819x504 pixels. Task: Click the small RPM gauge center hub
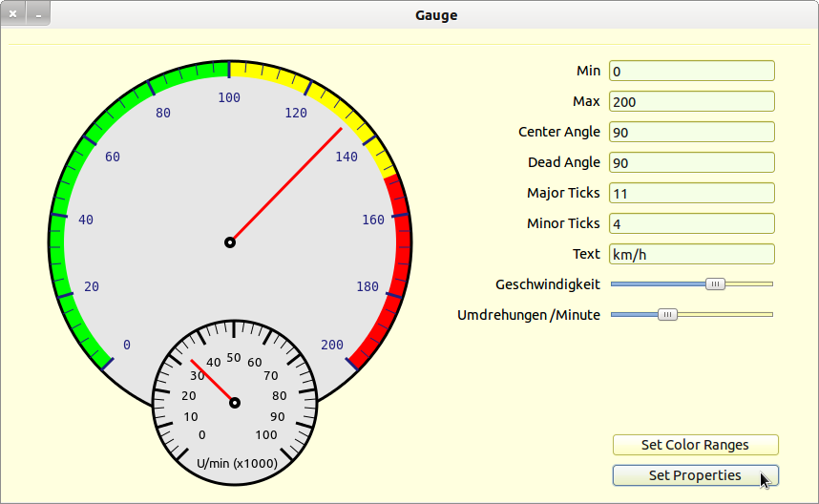click(235, 403)
